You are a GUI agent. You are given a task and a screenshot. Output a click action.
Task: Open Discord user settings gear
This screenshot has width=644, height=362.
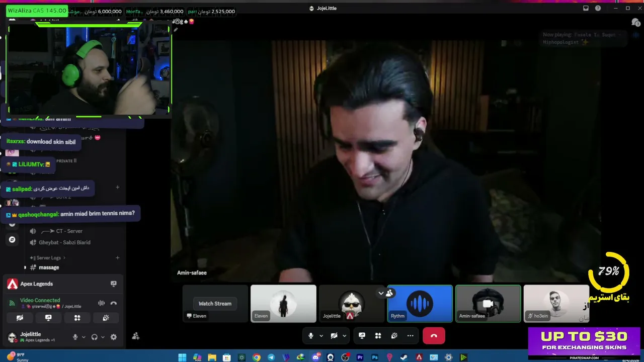[x=114, y=337]
